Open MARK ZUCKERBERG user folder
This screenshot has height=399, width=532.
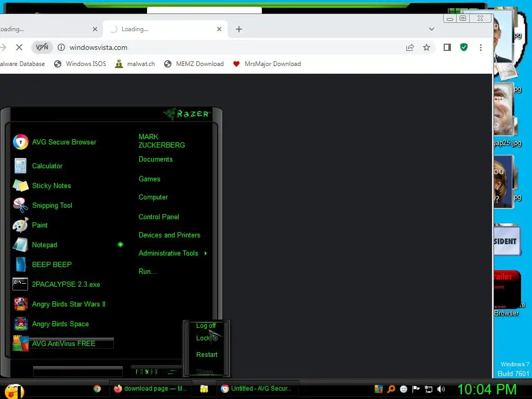[x=162, y=141]
